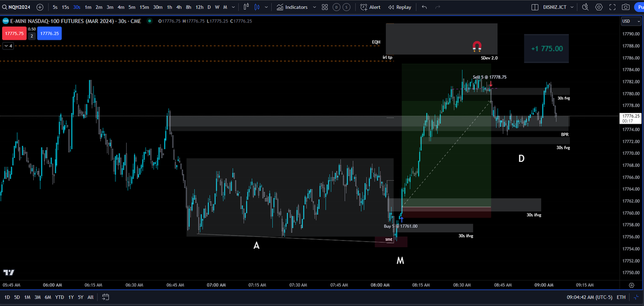
Task: Click the blue Publish button
Action: click(639, 7)
